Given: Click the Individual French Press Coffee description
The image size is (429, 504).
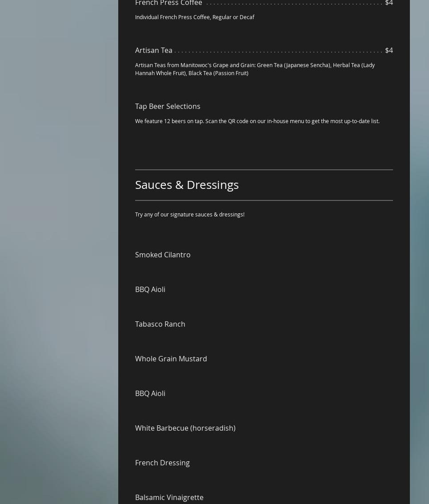Looking at the screenshot, I should pyautogui.click(x=194, y=17).
